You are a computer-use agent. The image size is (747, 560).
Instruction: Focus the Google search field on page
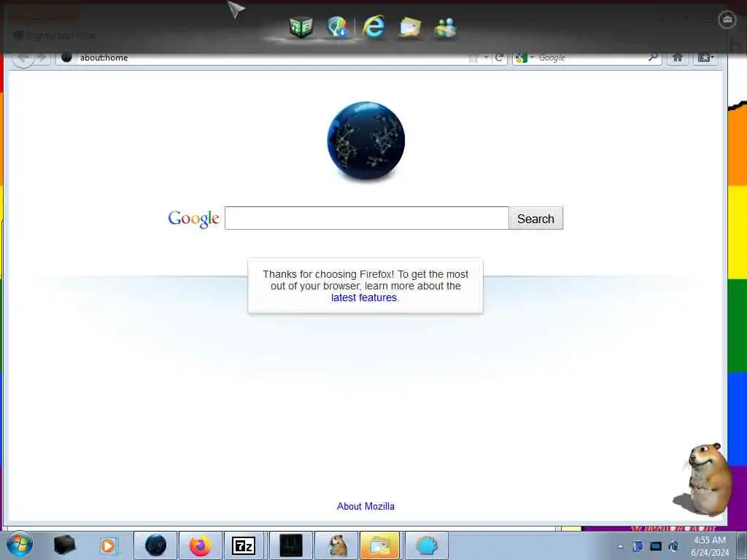[x=367, y=218]
